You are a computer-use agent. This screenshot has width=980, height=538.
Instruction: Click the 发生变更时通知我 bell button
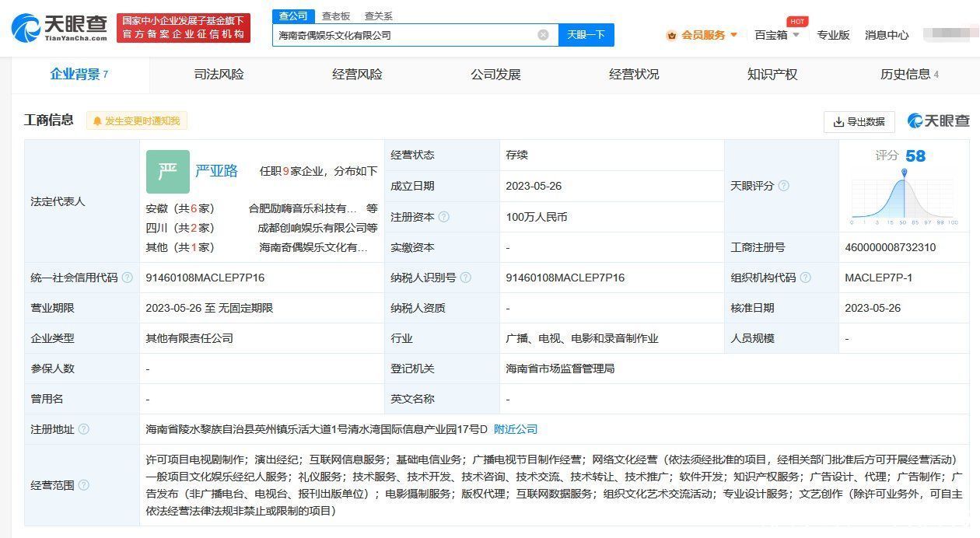click(137, 121)
